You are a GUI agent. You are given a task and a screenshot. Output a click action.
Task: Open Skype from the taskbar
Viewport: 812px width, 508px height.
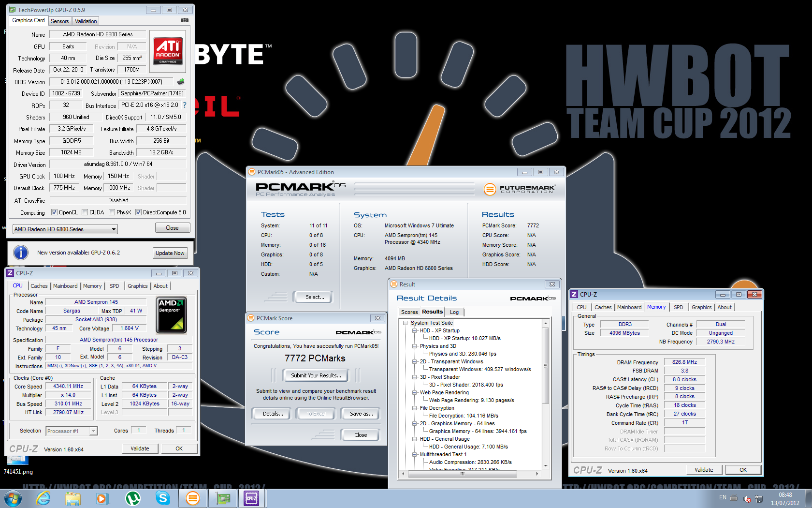point(162,498)
